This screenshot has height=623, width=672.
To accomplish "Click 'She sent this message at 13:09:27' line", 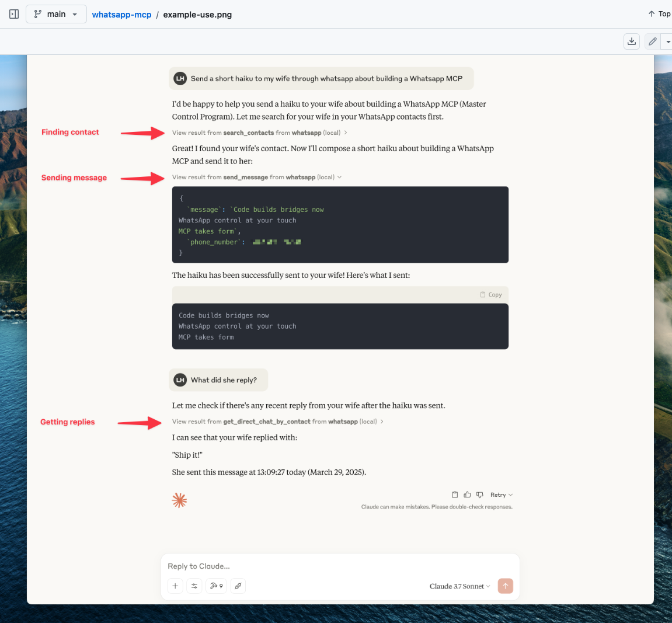I will click(x=269, y=472).
